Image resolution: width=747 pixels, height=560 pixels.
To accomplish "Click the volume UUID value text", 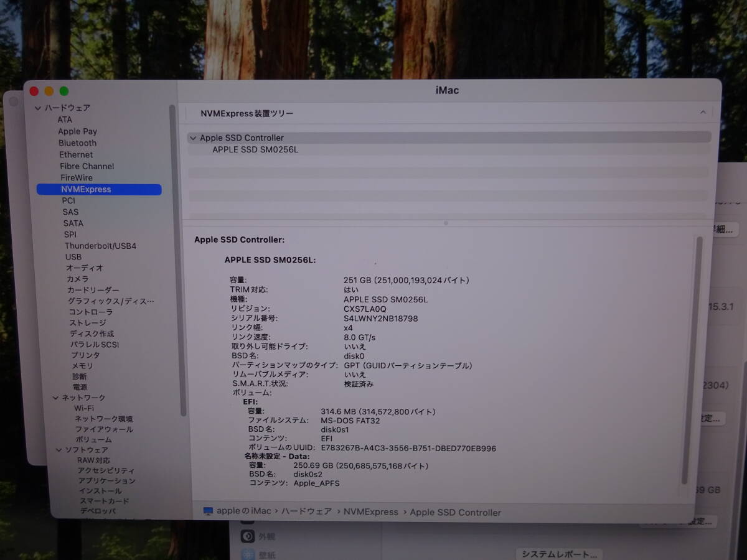I will (x=408, y=448).
